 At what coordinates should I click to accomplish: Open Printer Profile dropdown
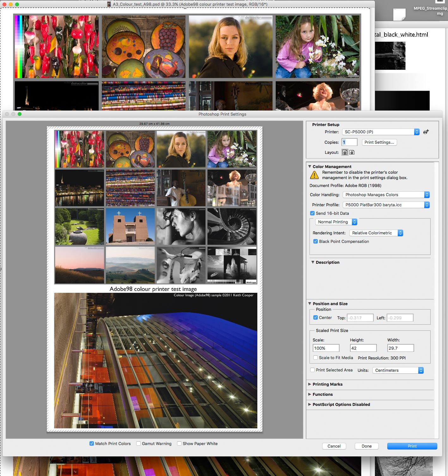386,205
